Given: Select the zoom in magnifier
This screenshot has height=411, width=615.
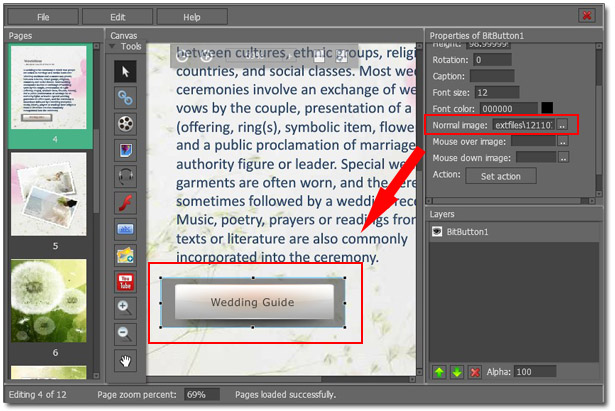Looking at the screenshot, I should coord(125,308).
